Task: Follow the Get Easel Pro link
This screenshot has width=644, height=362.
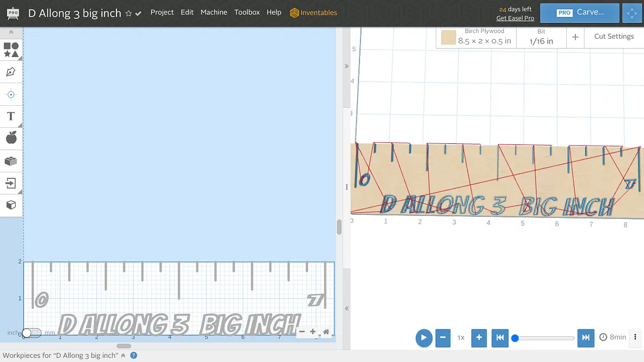Action: click(515, 18)
